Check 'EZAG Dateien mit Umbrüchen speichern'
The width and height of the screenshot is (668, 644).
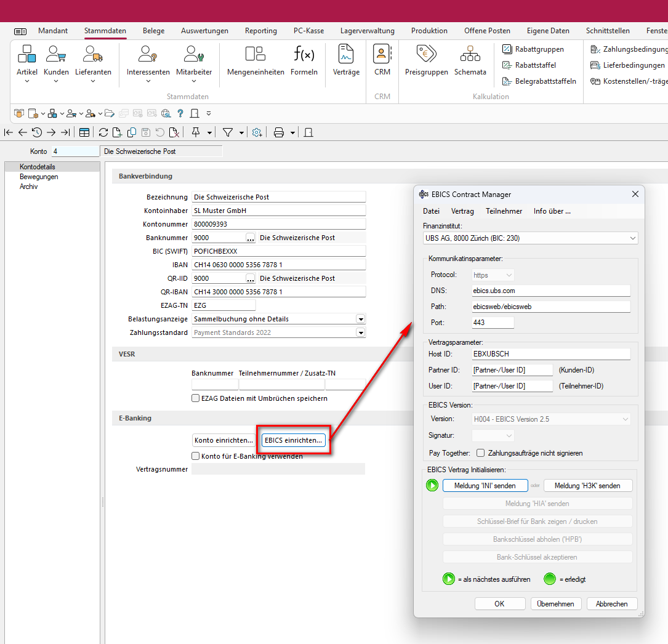(x=196, y=398)
